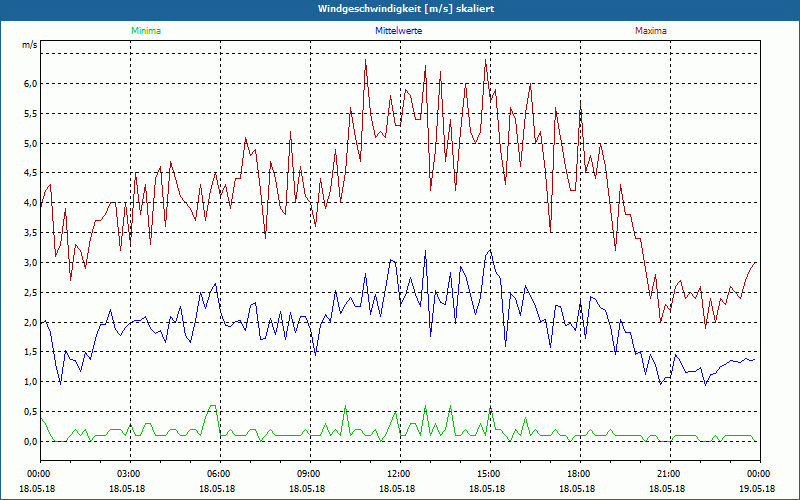This screenshot has height=500, width=800.
Task: Click the '19.05.18' date label
Action: tap(757, 488)
